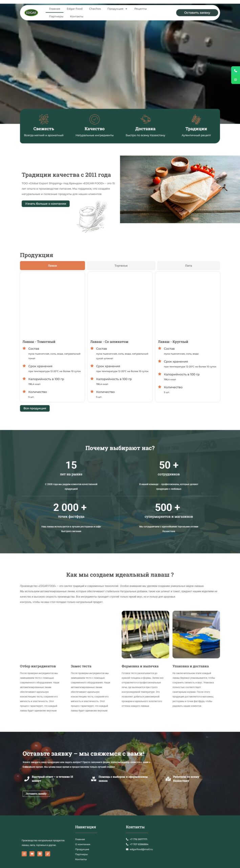Click the Узнать больше о компании button
The image size is (240, 868).
46,204
